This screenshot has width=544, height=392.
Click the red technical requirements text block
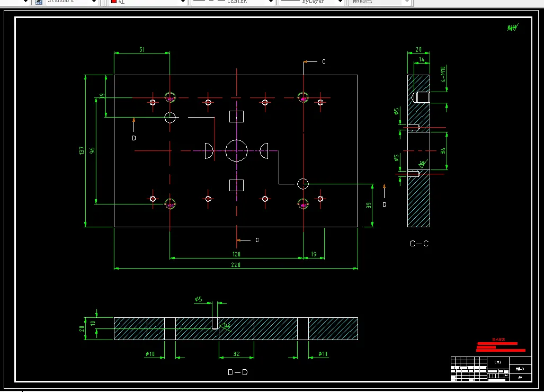(501, 345)
